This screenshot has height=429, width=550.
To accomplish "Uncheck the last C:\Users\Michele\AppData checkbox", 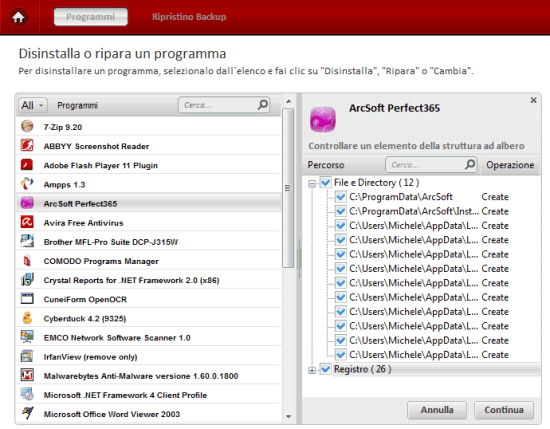I will [x=340, y=355].
